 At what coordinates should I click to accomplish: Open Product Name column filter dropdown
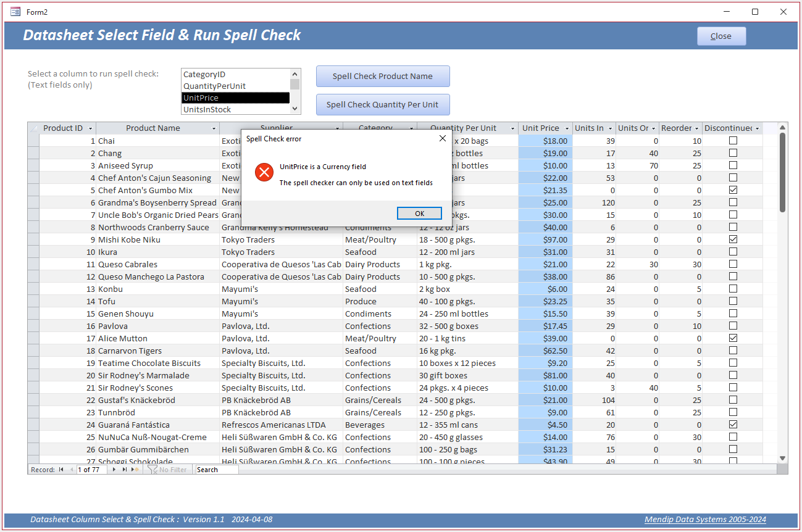214,128
